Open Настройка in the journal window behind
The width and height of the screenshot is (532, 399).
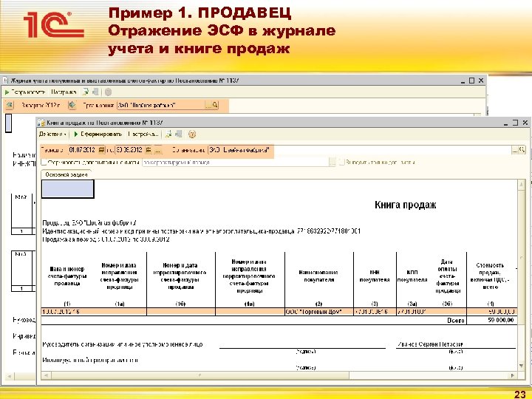tap(64, 92)
